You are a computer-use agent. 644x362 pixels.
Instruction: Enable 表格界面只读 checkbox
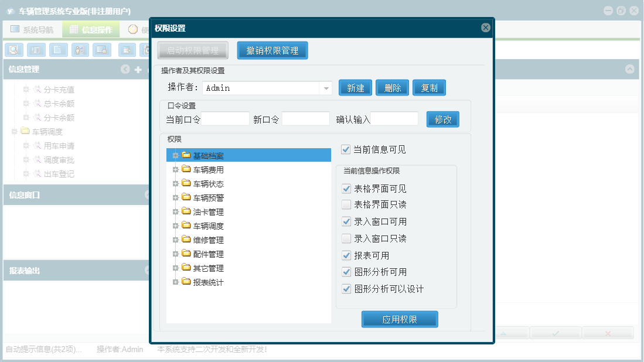click(346, 204)
